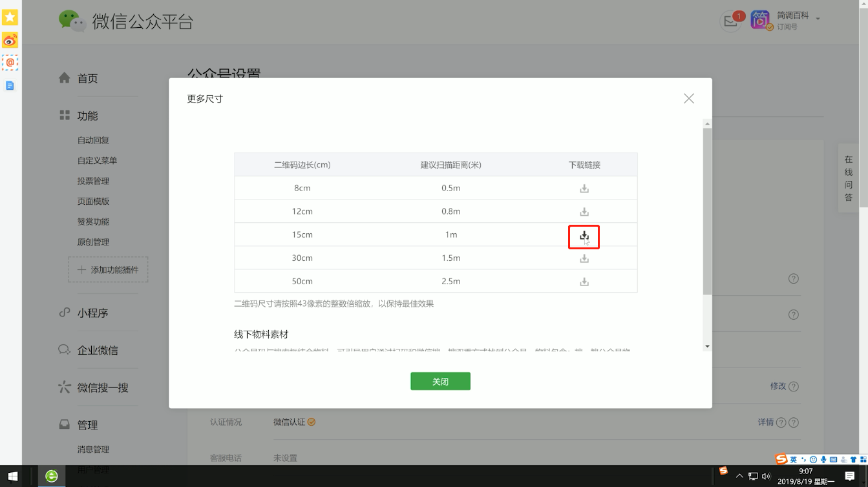Open 消息管理 in the sidebar
This screenshot has width=868, height=487.
click(93, 450)
